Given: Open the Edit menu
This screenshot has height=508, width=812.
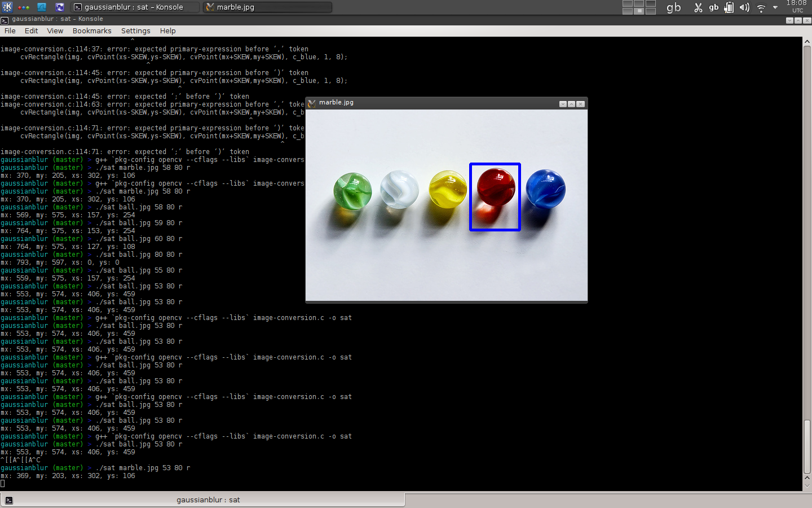Looking at the screenshot, I should (x=31, y=31).
